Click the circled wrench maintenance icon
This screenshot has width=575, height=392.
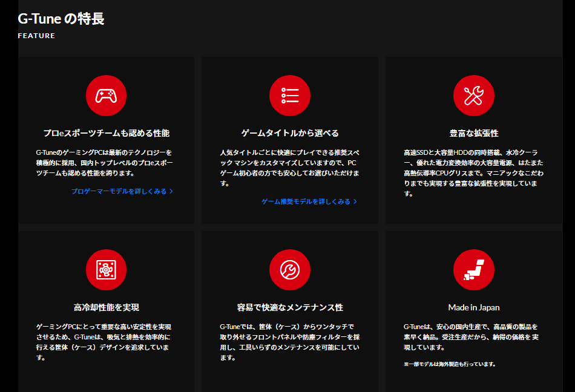[x=290, y=270]
